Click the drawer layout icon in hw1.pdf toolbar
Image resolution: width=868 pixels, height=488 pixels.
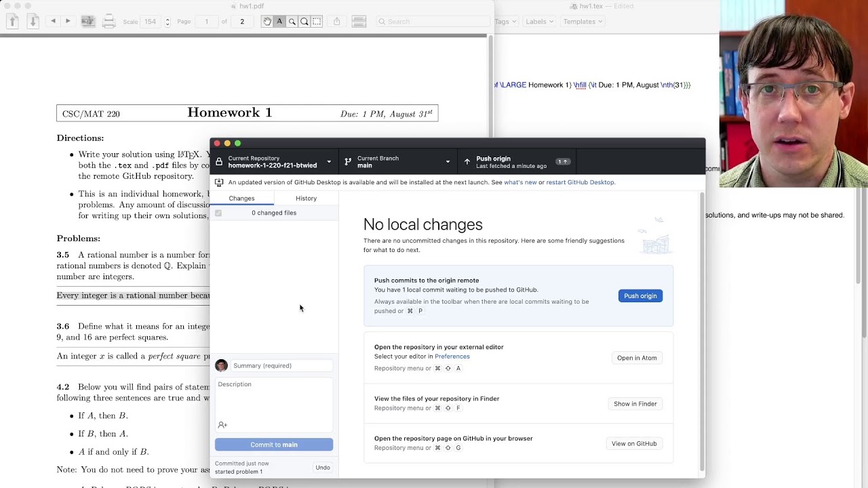tap(359, 22)
